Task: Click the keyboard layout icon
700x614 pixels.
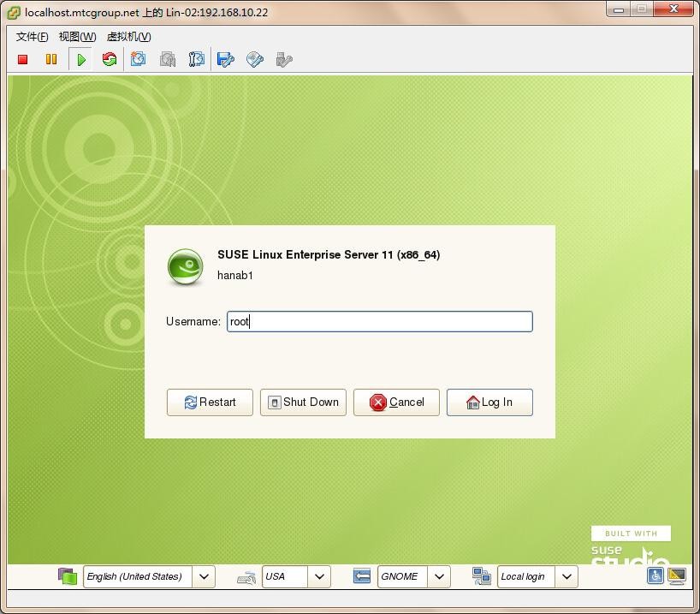Action: [246, 577]
